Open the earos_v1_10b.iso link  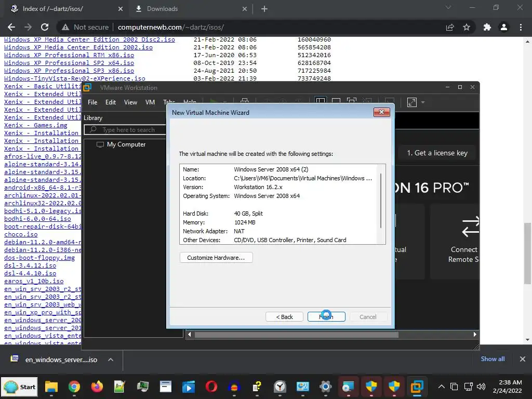click(34, 281)
